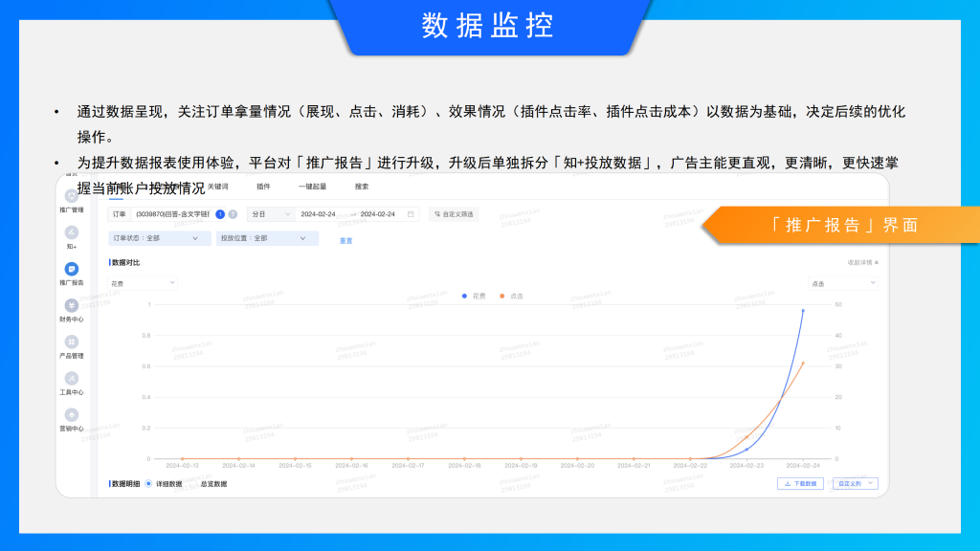
Task: Open the 推广管理 sidebar icon
Action: click(x=71, y=196)
